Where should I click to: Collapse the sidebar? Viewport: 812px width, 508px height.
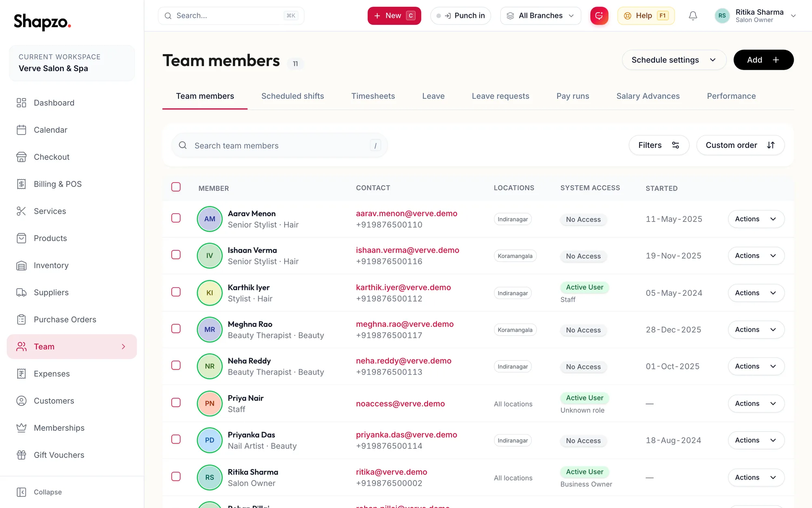pyautogui.click(x=39, y=492)
